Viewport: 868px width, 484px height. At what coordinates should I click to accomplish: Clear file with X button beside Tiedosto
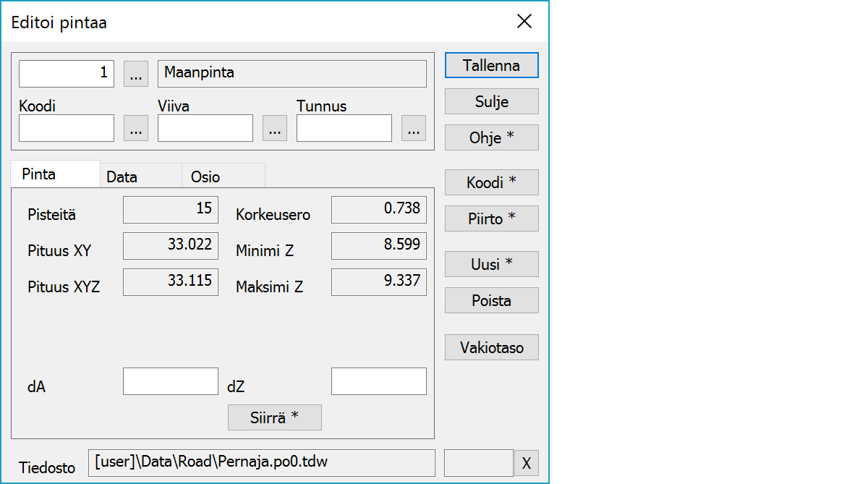[x=526, y=463]
